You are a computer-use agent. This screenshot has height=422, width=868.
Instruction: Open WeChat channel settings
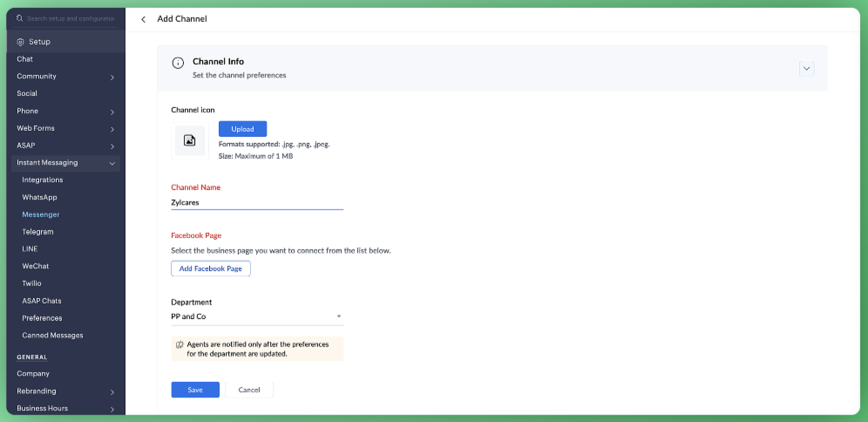[x=36, y=266]
